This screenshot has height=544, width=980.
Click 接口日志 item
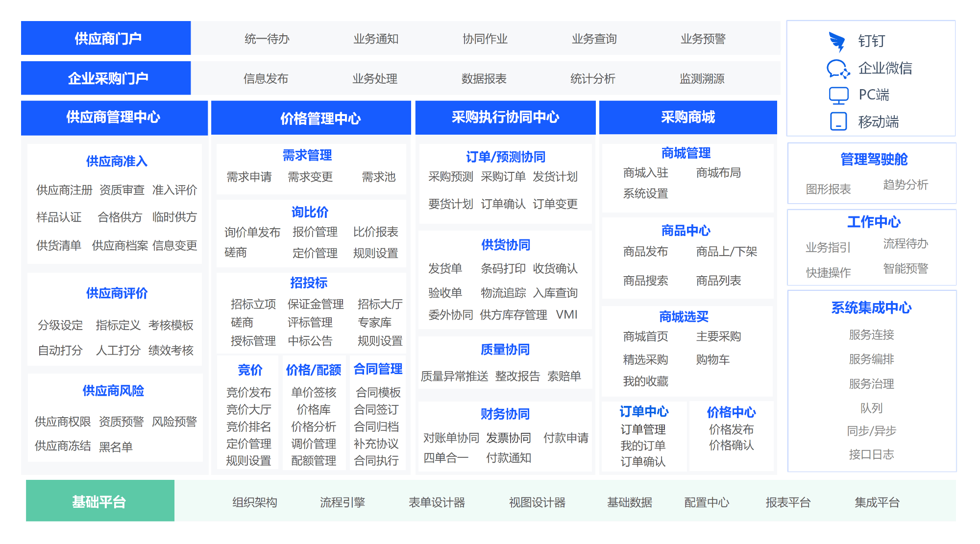(x=872, y=454)
